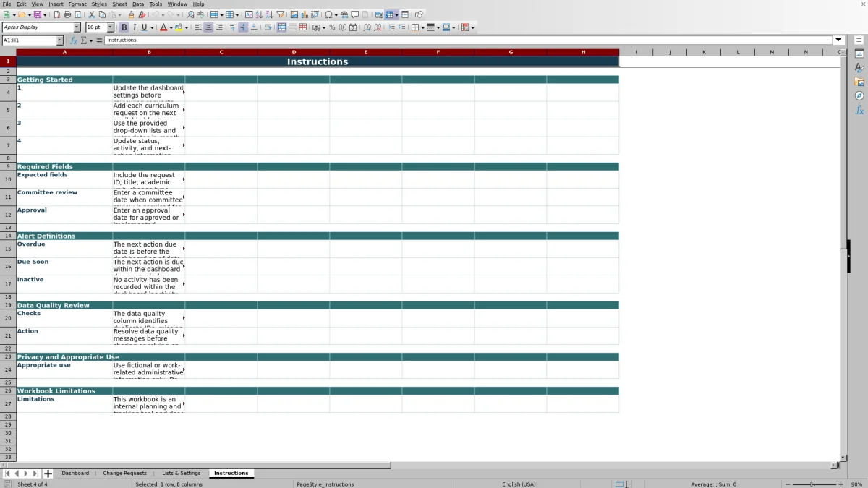
Task: Adjust the zoom slider in status bar
Action: tap(813, 484)
